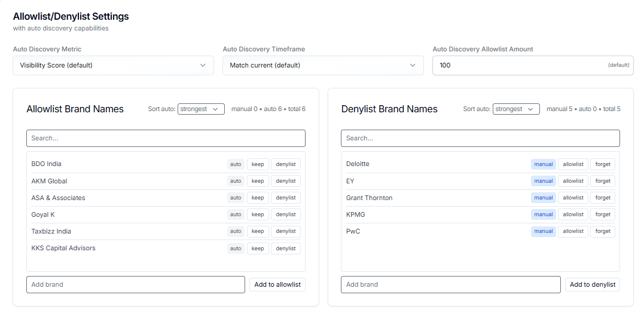The height and width of the screenshot is (310, 644).
Task: Denylist Taxbizz India
Action: [x=285, y=231]
